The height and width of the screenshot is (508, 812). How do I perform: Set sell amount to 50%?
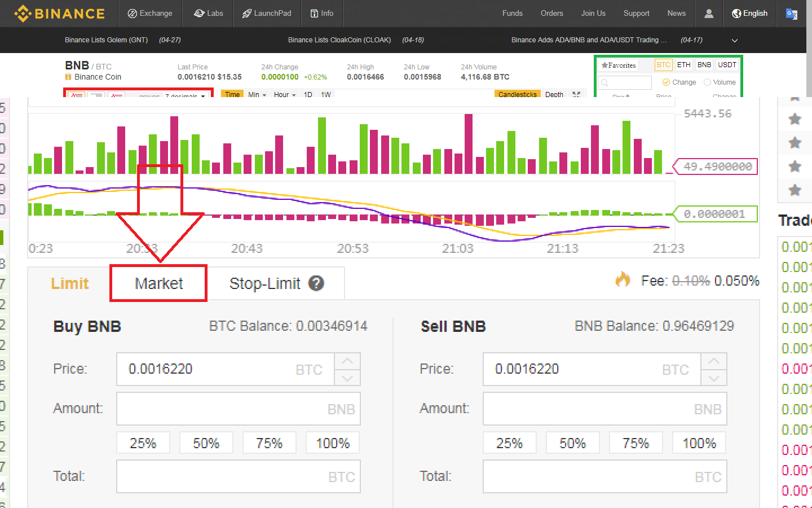click(573, 443)
